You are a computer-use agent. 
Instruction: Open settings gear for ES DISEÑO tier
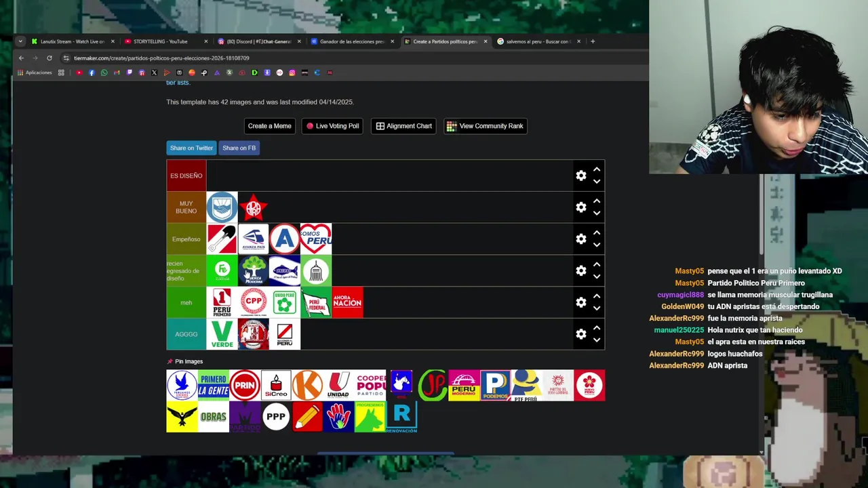(581, 176)
